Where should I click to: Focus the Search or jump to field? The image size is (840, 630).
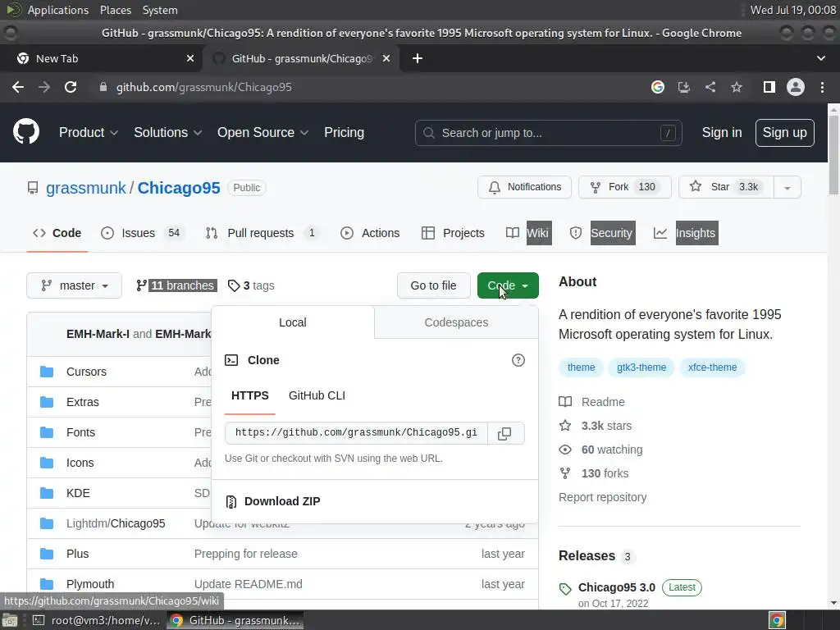click(548, 133)
